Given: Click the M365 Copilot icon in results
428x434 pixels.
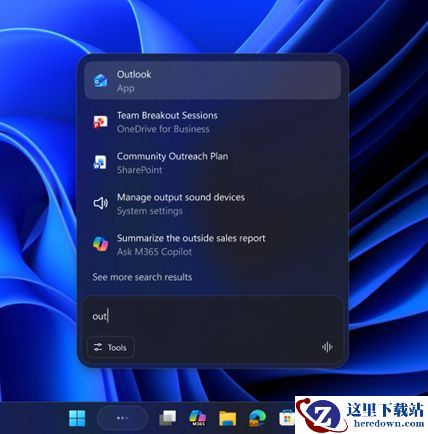Looking at the screenshot, I should coord(100,244).
